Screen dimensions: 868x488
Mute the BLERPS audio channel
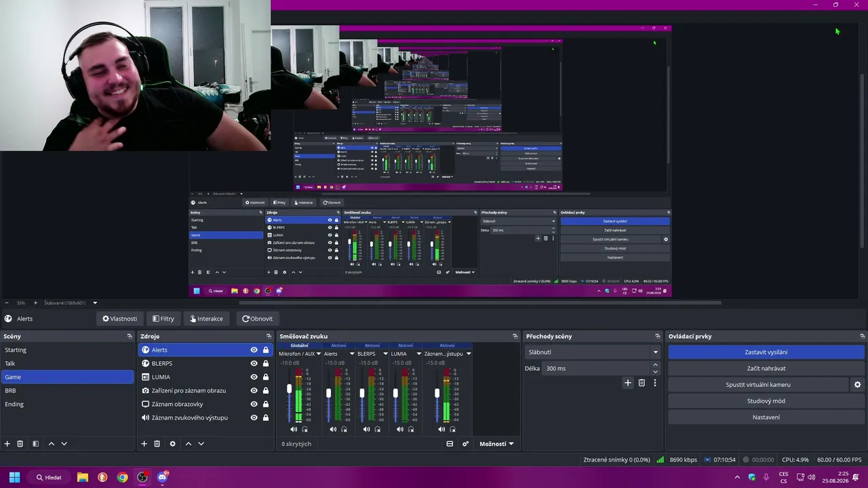tap(367, 429)
